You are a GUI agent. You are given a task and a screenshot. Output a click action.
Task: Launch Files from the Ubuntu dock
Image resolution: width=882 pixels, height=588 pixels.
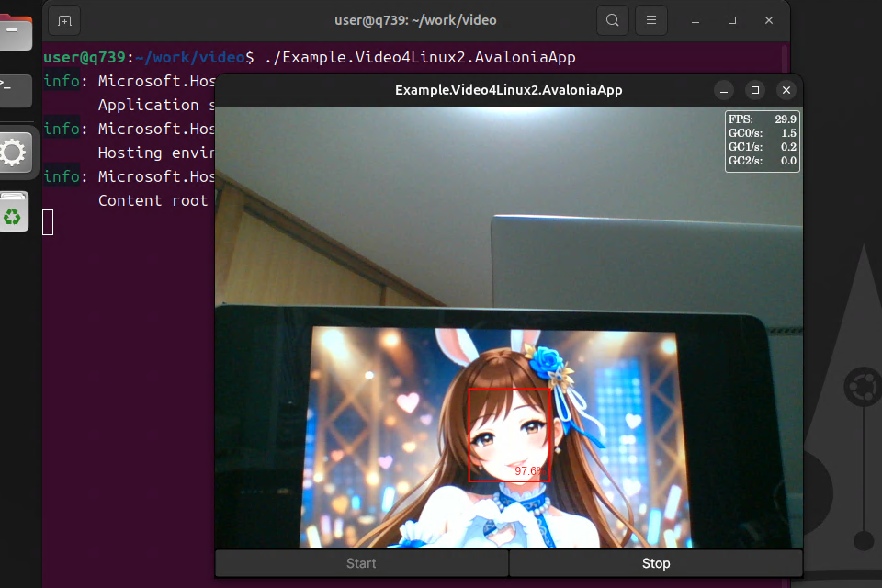pos(14,32)
